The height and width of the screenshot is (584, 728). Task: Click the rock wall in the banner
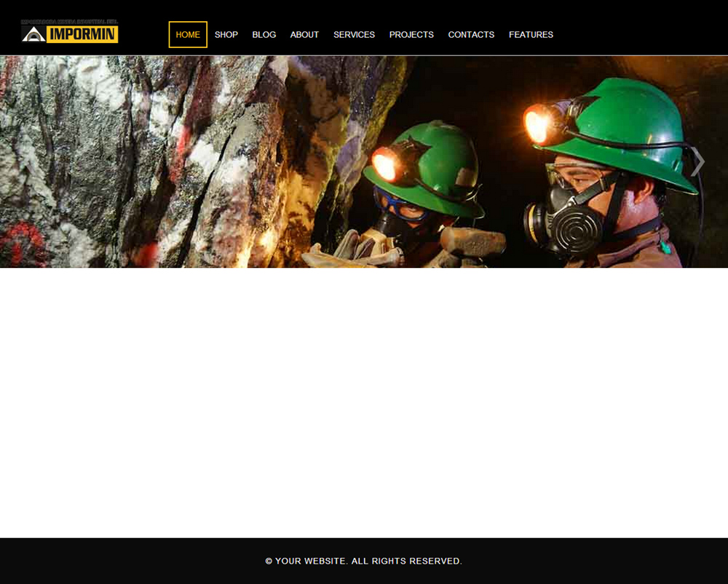(146, 160)
